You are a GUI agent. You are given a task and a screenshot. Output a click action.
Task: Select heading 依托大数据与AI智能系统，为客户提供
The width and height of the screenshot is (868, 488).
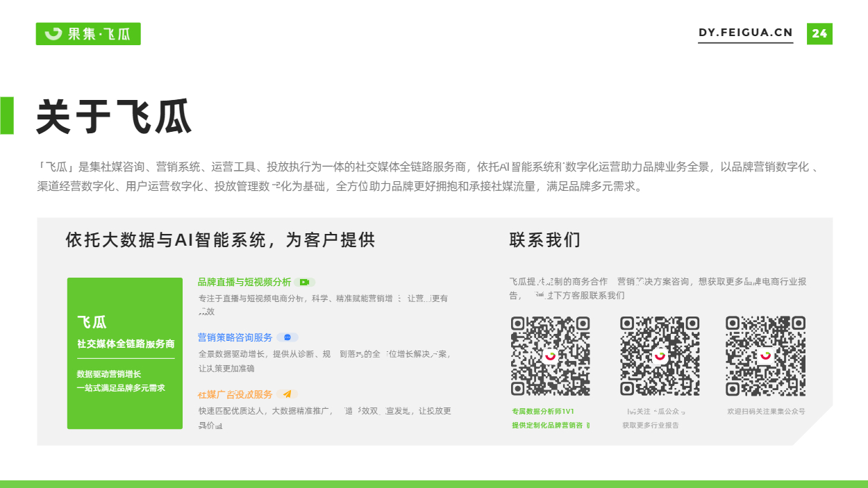[220, 240]
